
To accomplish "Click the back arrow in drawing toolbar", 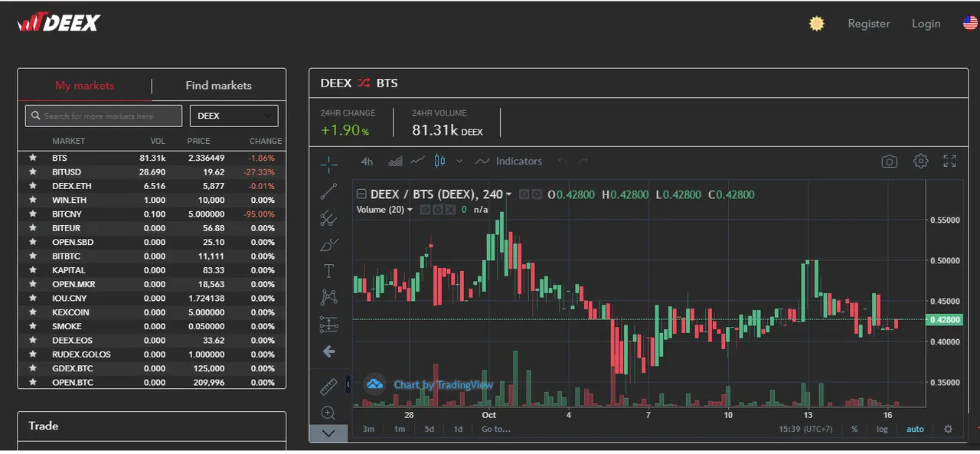I will 328,351.
